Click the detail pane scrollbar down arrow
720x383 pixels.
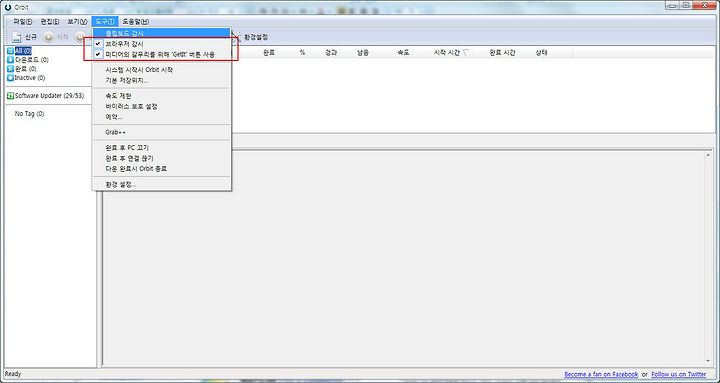(x=708, y=361)
